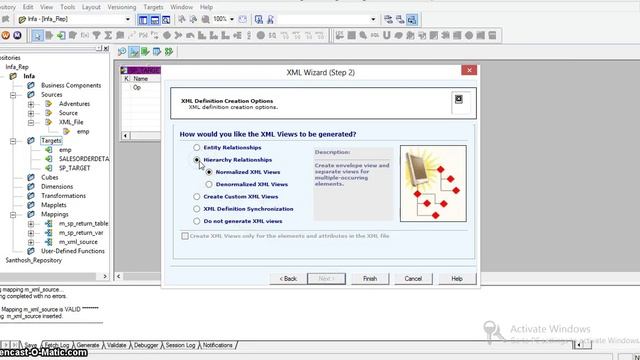Image resolution: width=640 pixels, height=360 pixels.
Task: Open the Mapping Designer double-green icon
Action: (x=169, y=52)
